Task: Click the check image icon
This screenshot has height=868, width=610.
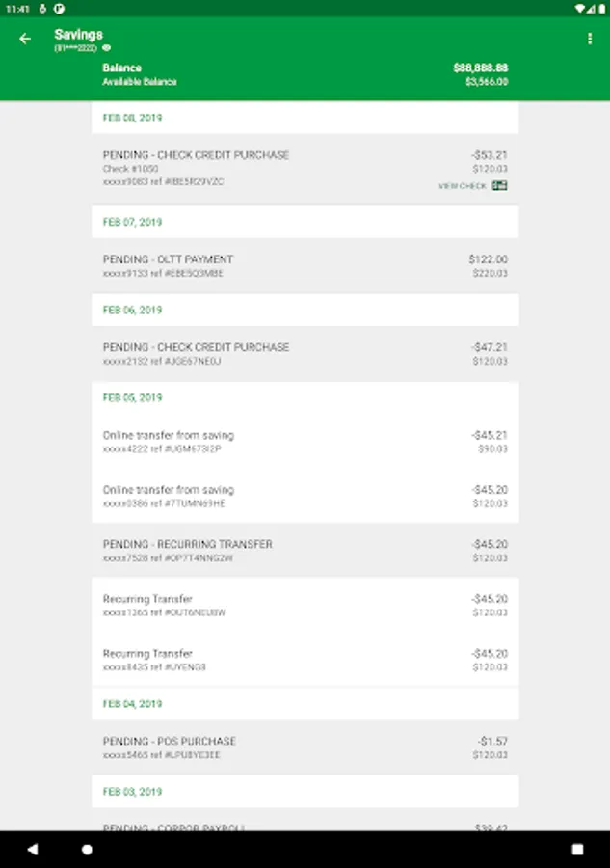Action: (499, 186)
